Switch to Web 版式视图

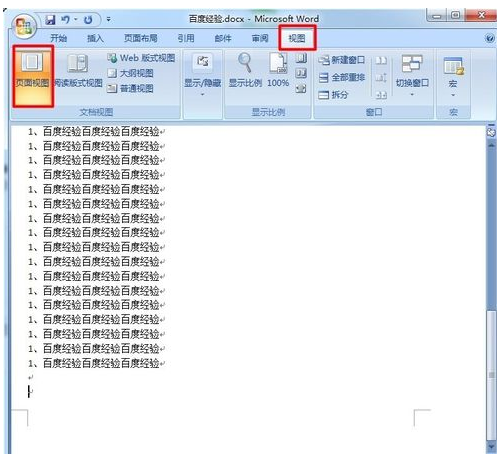coord(141,58)
